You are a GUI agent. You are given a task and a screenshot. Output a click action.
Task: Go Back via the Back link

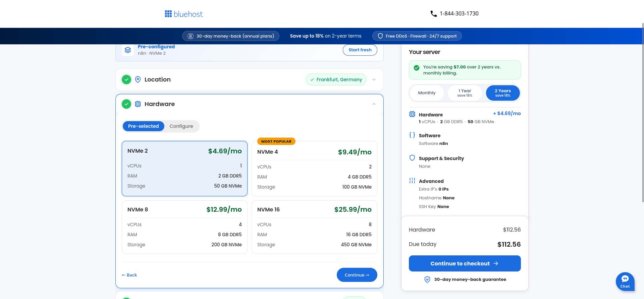(129, 275)
